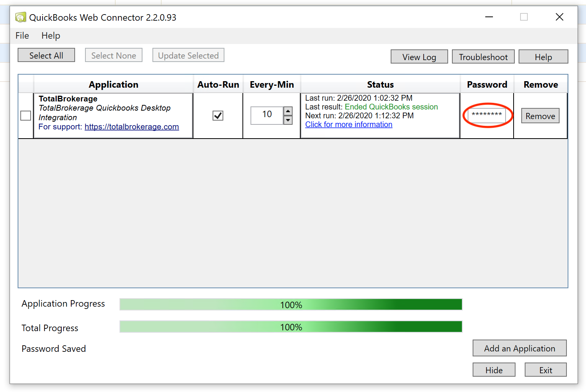
Task: Click the Password column header
Action: (x=487, y=85)
